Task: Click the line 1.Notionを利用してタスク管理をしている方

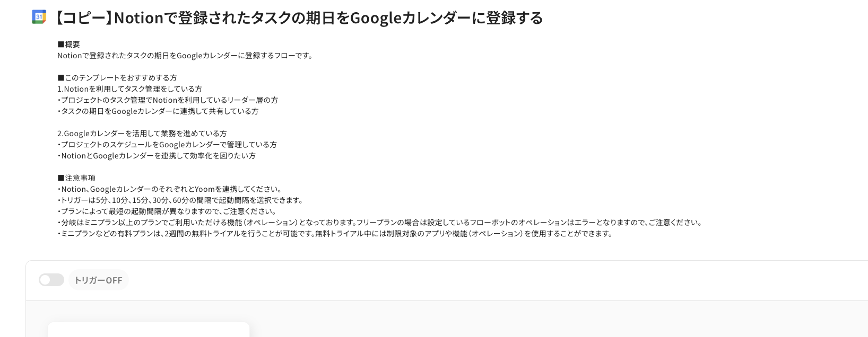Action: tap(129, 89)
